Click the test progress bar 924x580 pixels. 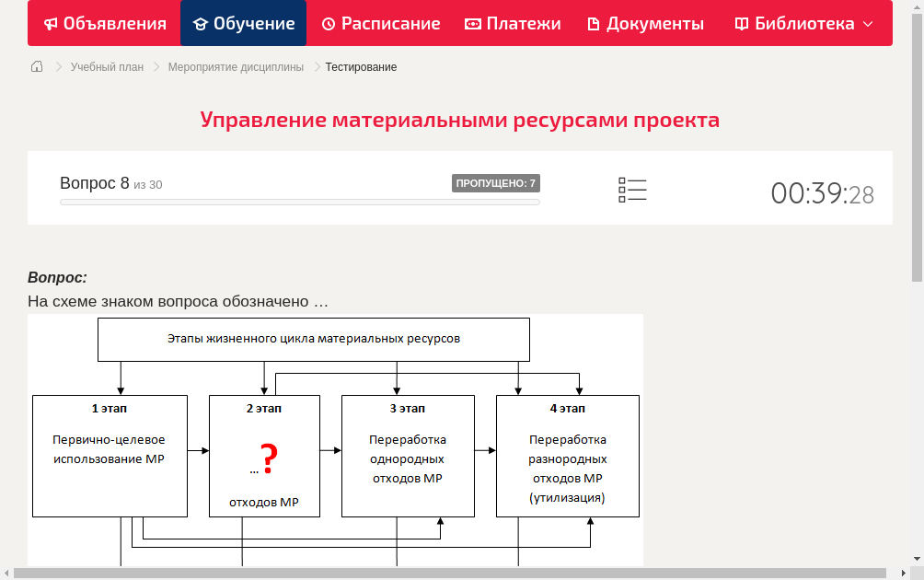tap(299, 202)
